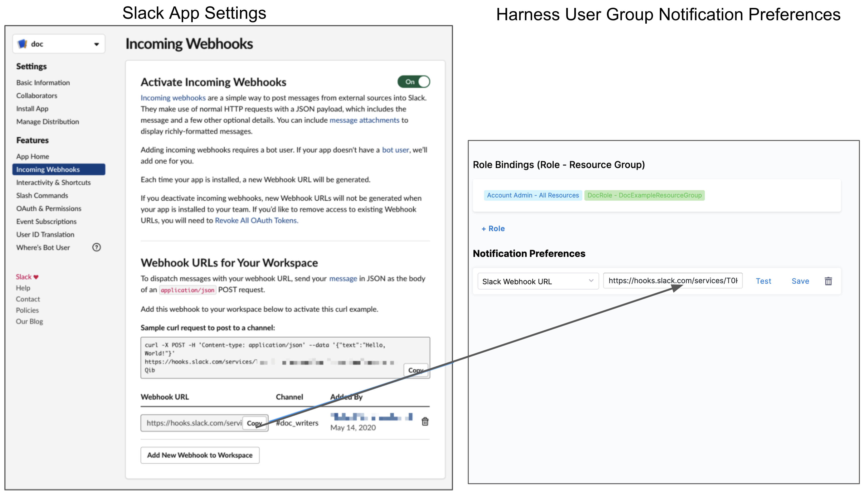Toggle Activate Incoming Webhooks switch off
The width and height of the screenshot is (868, 491).
(x=413, y=82)
